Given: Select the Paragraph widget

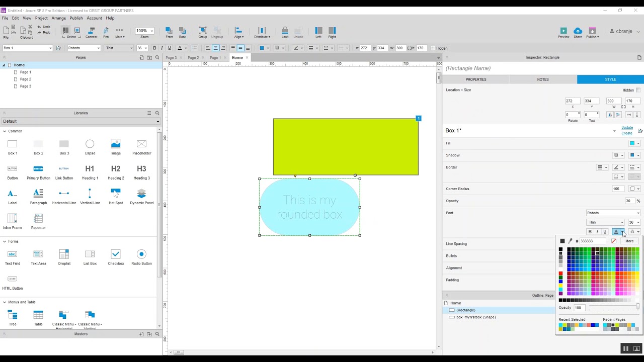Looking at the screenshot, I should coord(38,197).
